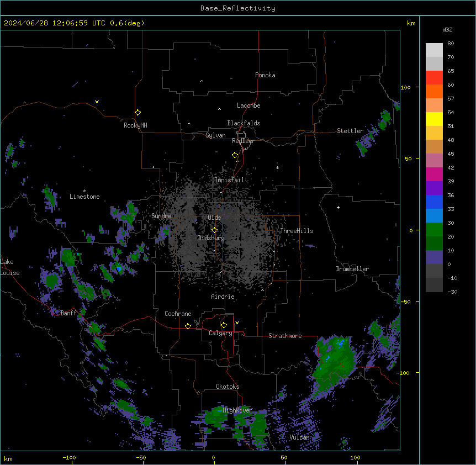Click the -100 tick on bottom axis
The height and width of the screenshot is (465, 476).
(x=70, y=457)
